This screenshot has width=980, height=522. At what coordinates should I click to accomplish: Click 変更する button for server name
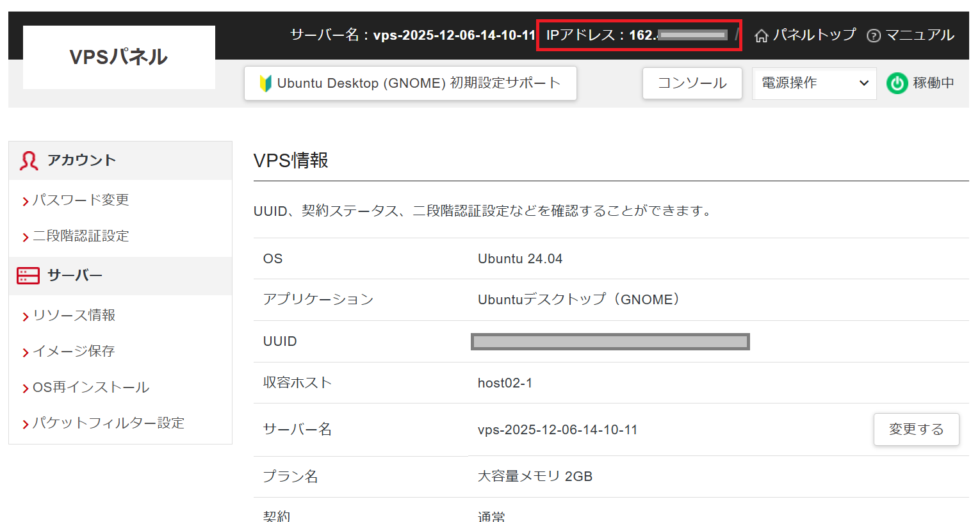tap(916, 429)
